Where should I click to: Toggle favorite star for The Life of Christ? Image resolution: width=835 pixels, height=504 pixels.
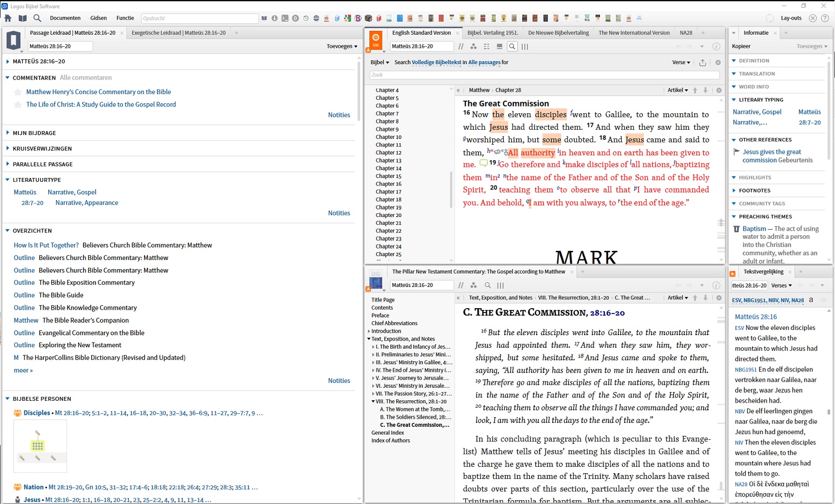tap(18, 105)
